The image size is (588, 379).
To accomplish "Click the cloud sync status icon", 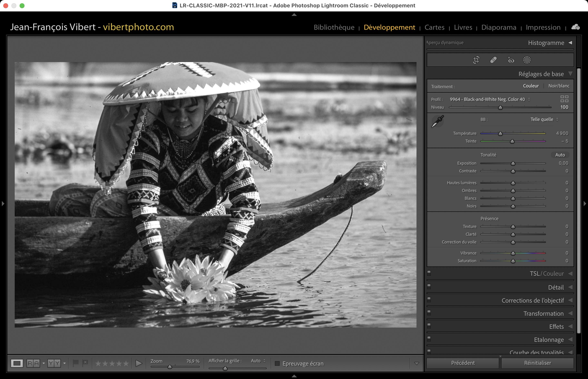I will click(575, 27).
